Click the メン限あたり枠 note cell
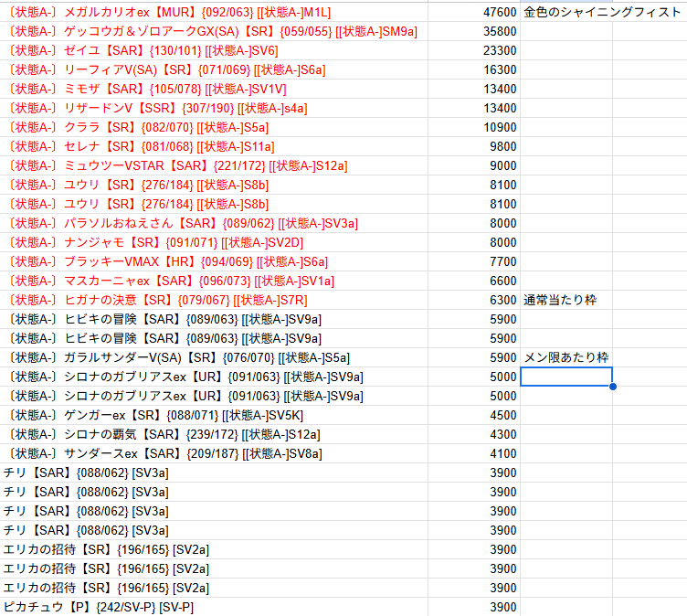The height and width of the screenshot is (616, 687). pyautogui.click(x=565, y=357)
